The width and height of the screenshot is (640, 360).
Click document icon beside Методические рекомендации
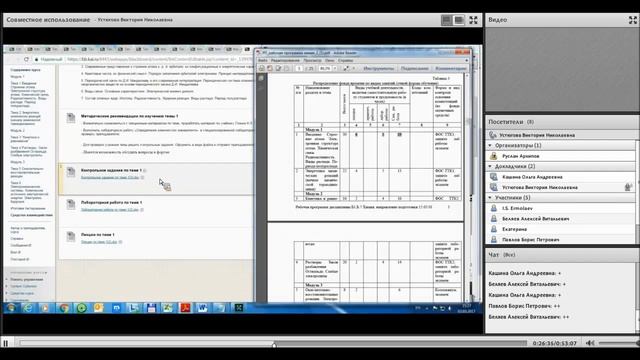point(71,118)
